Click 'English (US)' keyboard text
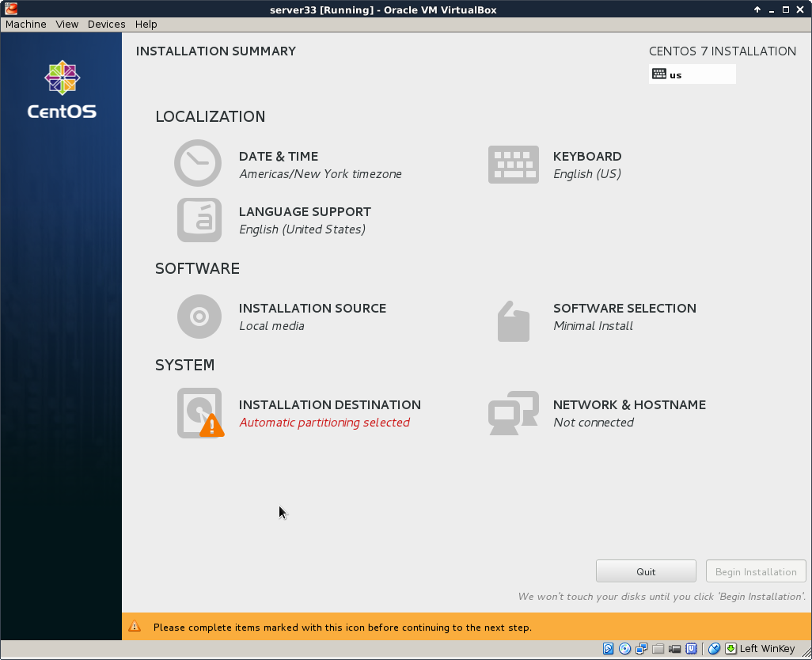812x660 pixels. 587,174
